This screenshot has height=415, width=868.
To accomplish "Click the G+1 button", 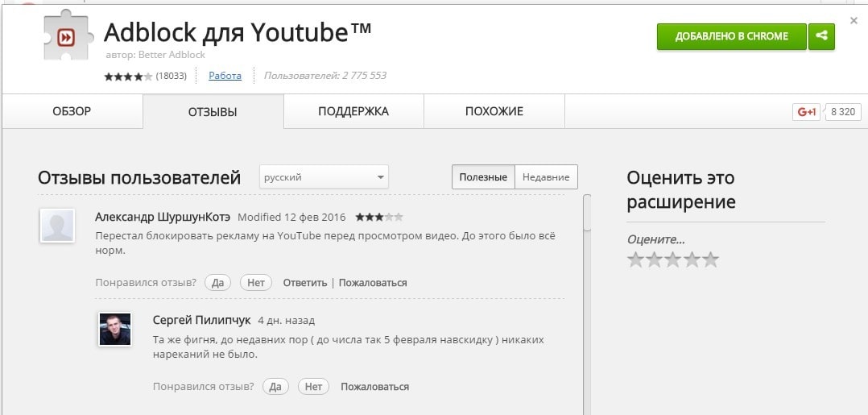I will coord(807,112).
